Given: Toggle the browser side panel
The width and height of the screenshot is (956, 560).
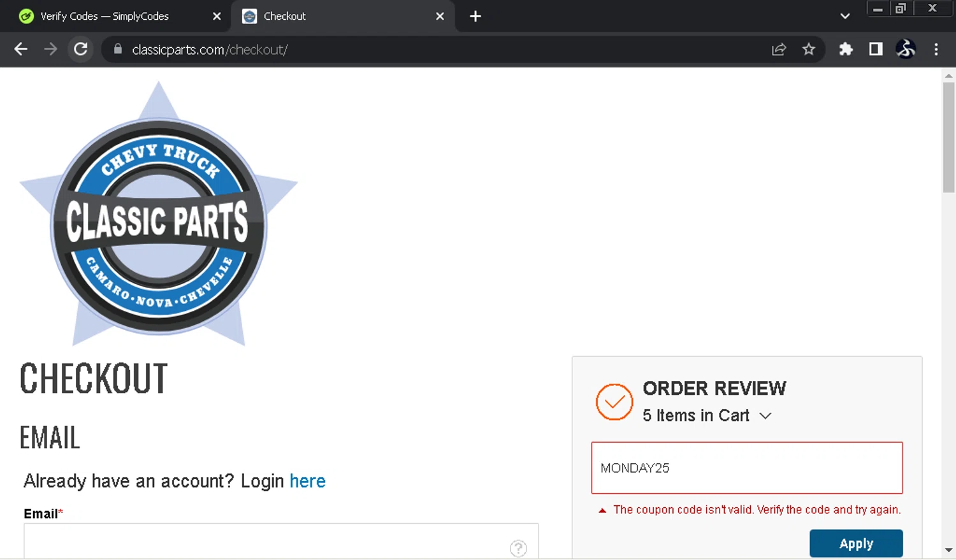Looking at the screenshot, I should (x=876, y=49).
